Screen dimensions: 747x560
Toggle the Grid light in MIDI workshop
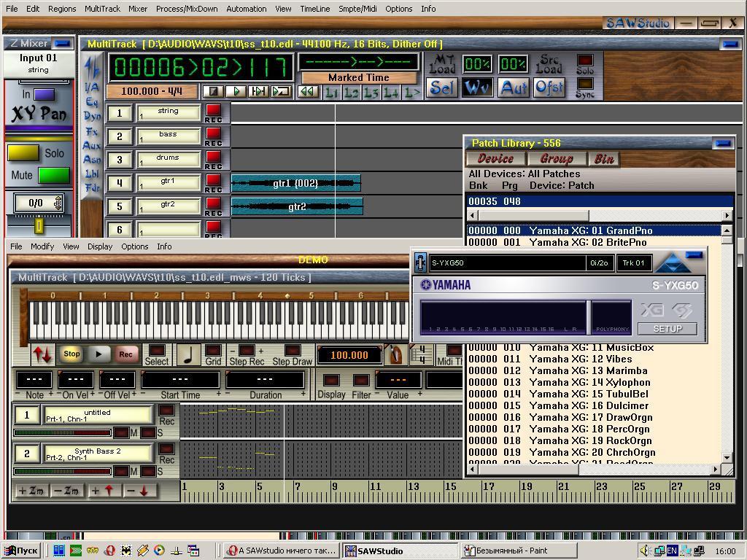tap(213, 350)
